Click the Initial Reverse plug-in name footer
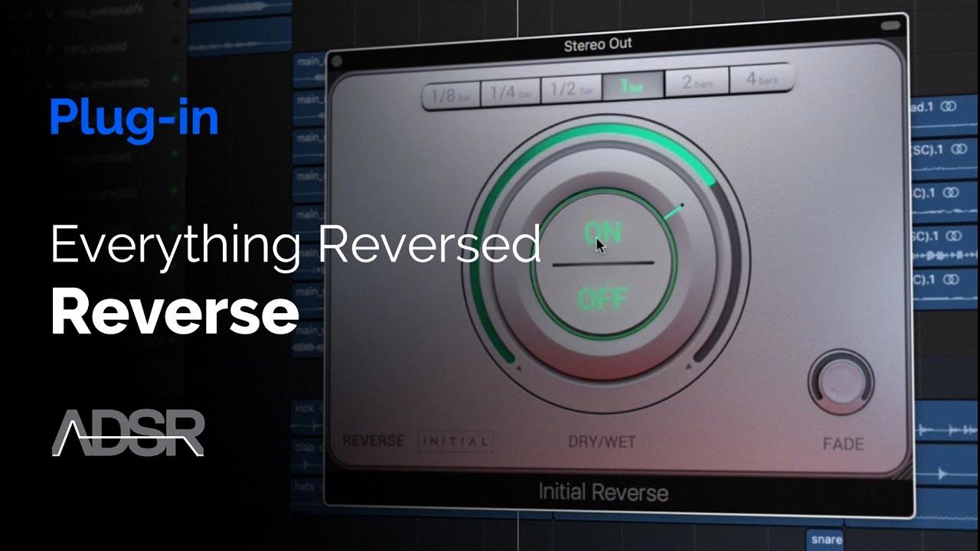The width and height of the screenshot is (980, 551). pyautogui.click(x=603, y=491)
